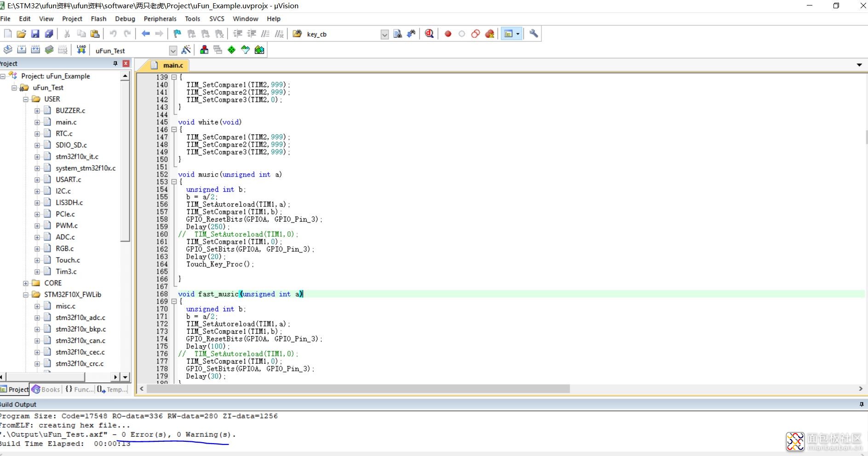
Task: Select Project panel tab
Action: coord(15,389)
